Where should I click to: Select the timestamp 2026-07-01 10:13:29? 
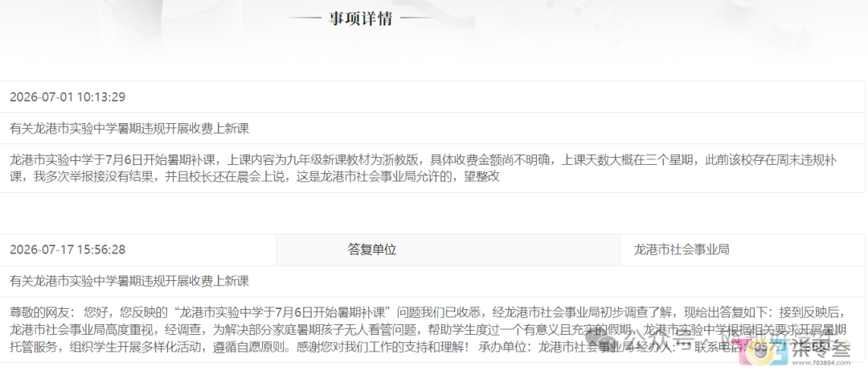(68, 97)
